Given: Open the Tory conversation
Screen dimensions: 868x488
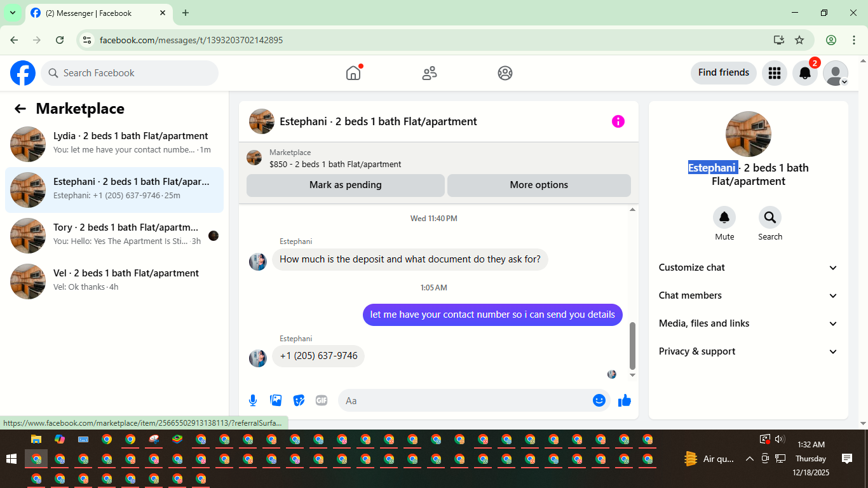Looking at the screenshot, I should pos(114,236).
